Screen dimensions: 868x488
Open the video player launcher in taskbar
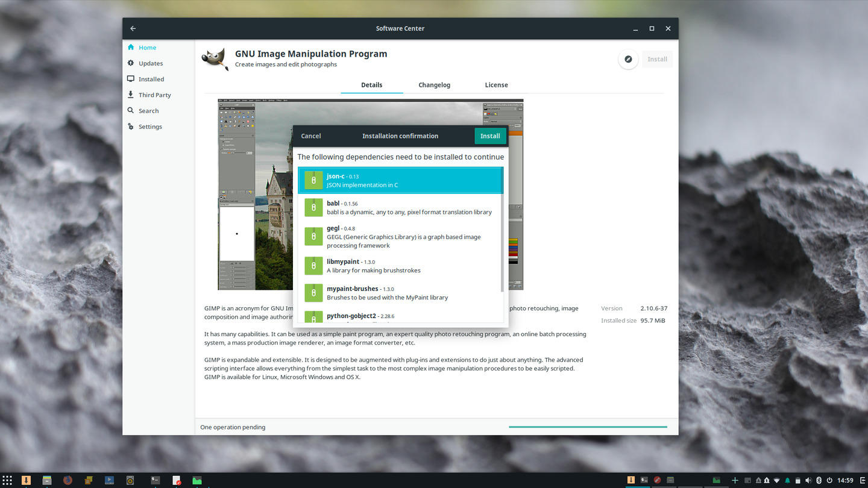pyautogui.click(x=109, y=480)
